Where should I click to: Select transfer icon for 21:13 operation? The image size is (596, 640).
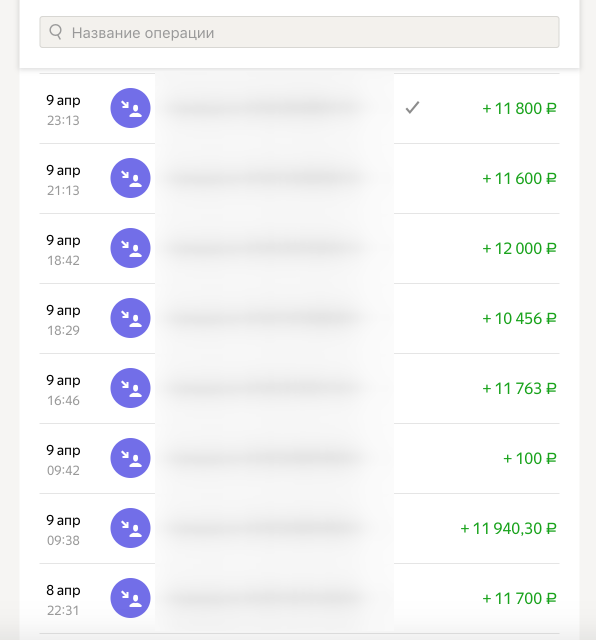[x=131, y=178]
